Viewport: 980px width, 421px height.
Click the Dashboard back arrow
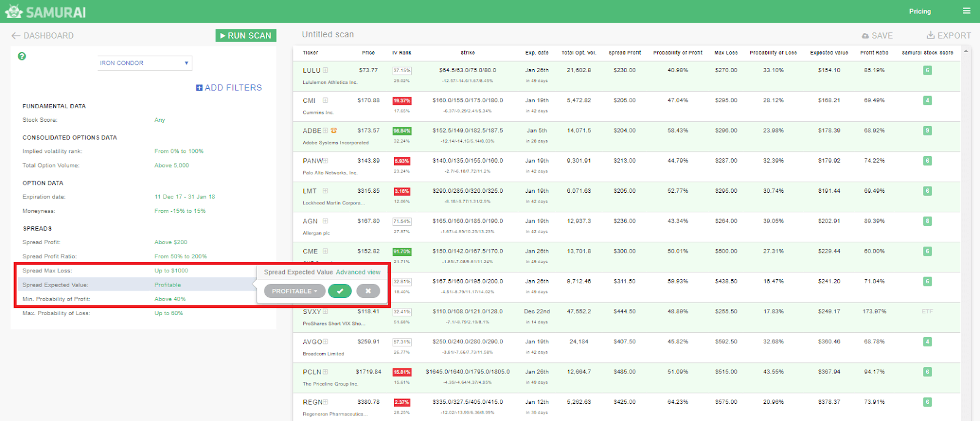tap(16, 35)
